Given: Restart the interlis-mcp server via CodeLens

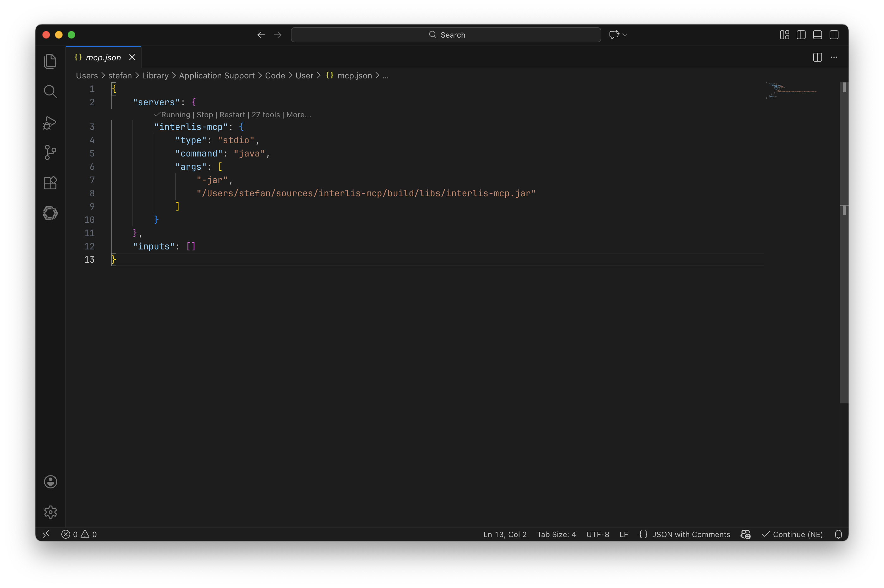Looking at the screenshot, I should pyautogui.click(x=232, y=115).
